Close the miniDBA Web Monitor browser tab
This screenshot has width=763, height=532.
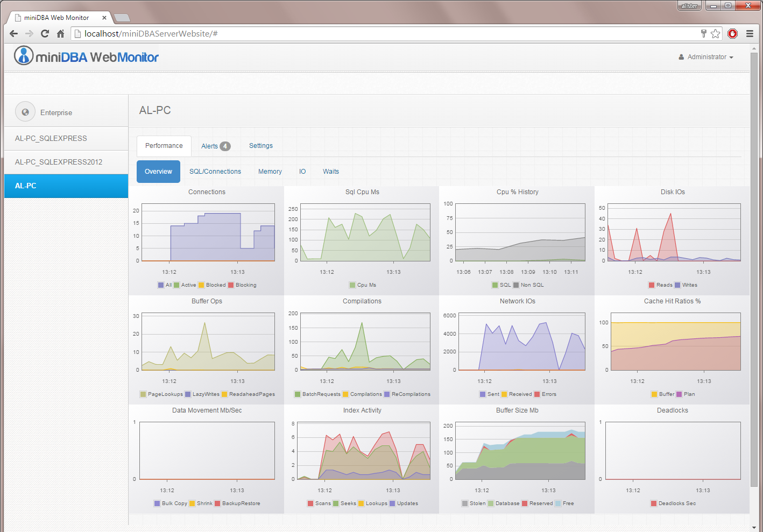104,18
